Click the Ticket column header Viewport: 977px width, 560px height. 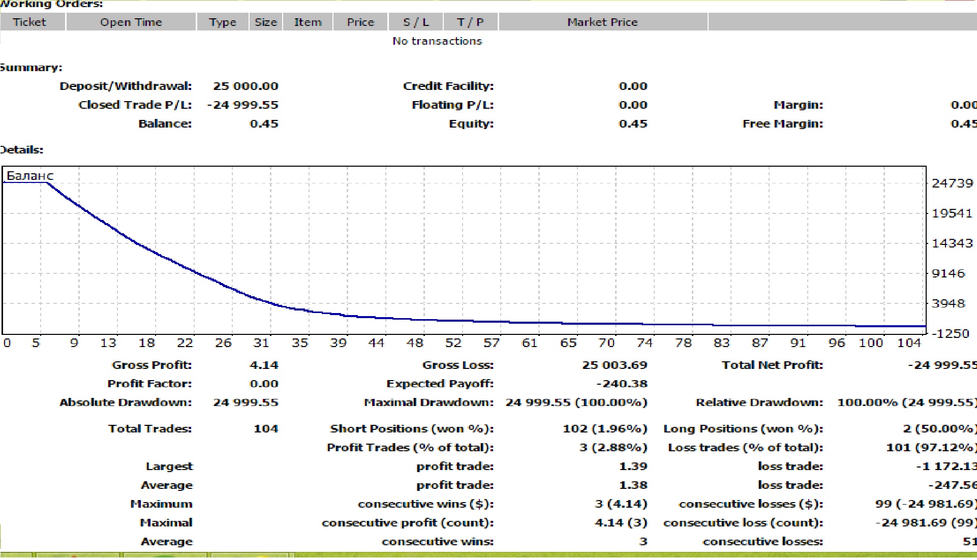coord(33,22)
